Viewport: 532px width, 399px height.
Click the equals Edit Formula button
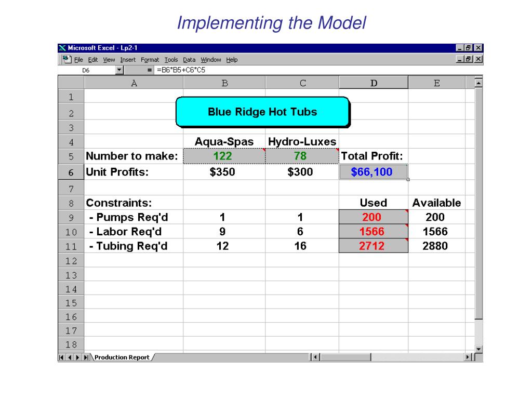click(x=149, y=70)
